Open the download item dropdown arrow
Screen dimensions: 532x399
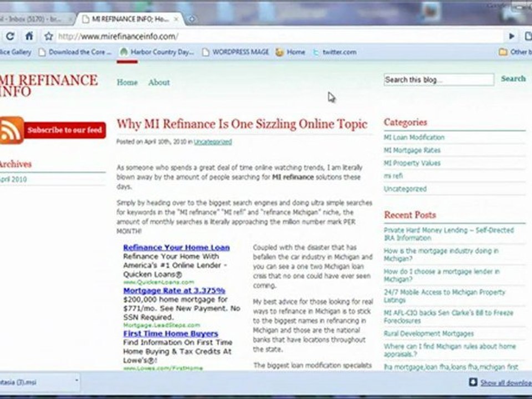(x=76, y=380)
